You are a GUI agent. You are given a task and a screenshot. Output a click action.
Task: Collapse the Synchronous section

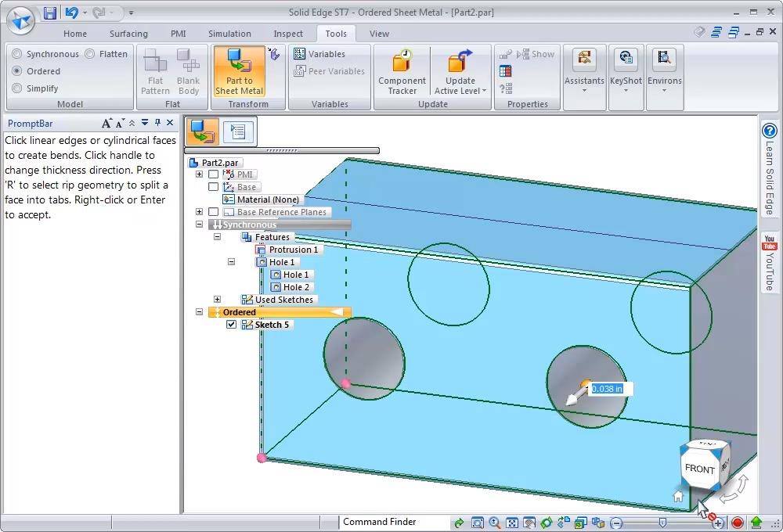coord(199,224)
